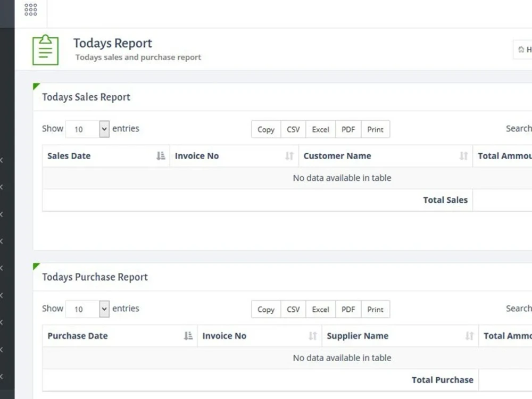Open Purchase Report entries count dropdown
The image size is (532, 399).
[88, 309]
